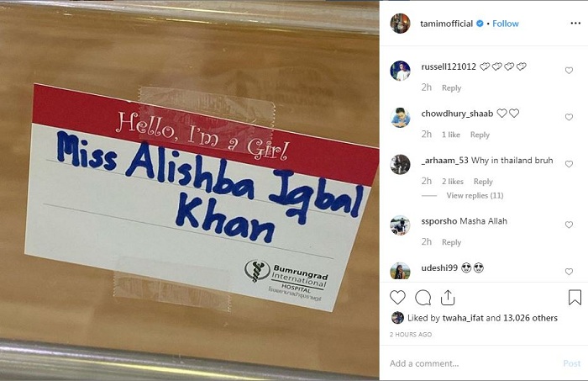The image size is (588, 381).
Task: Expand View replies (11)
Action: tap(475, 196)
